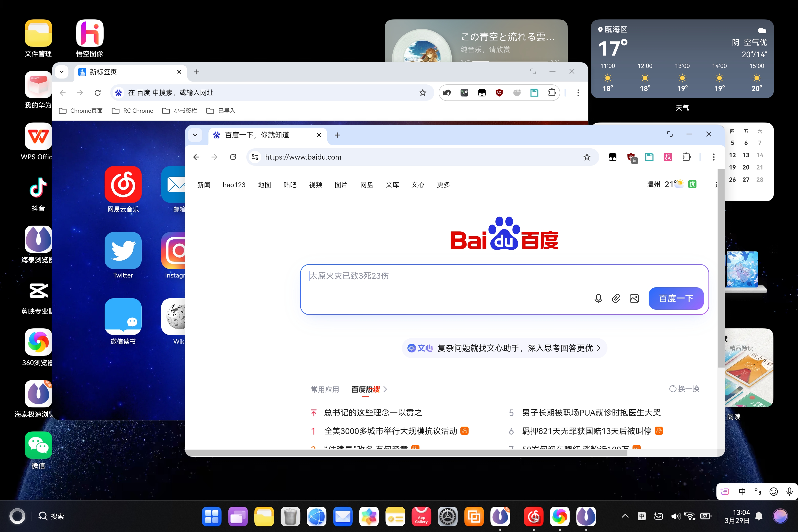Open Settings gear in the dock
Viewport: 798px width, 532px height.
[x=448, y=516]
